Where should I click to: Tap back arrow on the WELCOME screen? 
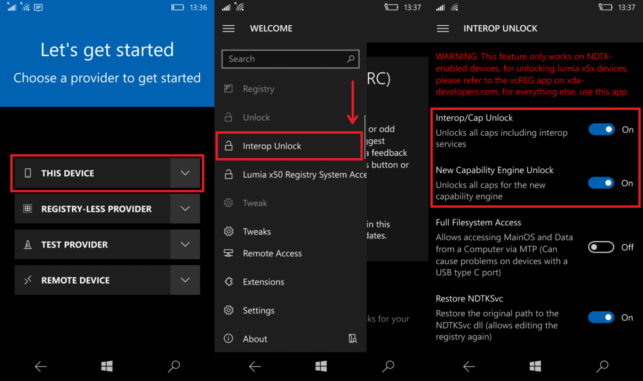[x=255, y=366]
